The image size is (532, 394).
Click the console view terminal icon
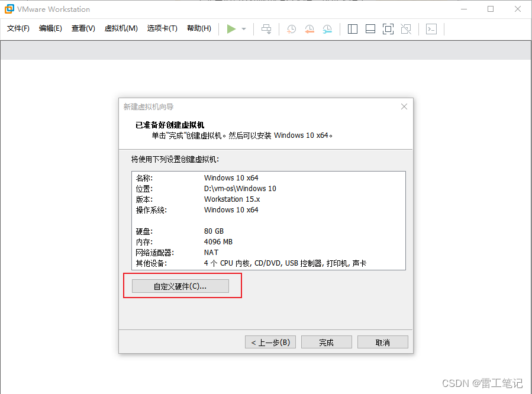click(431, 29)
